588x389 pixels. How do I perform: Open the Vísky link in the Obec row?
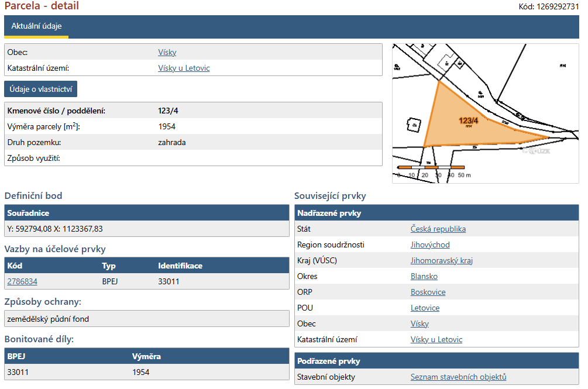(x=167, y=52)
